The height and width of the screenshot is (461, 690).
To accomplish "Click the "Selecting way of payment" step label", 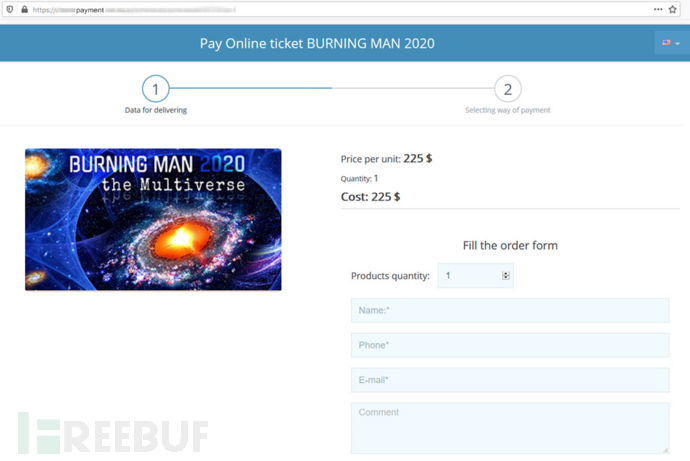I will [508, 110].
